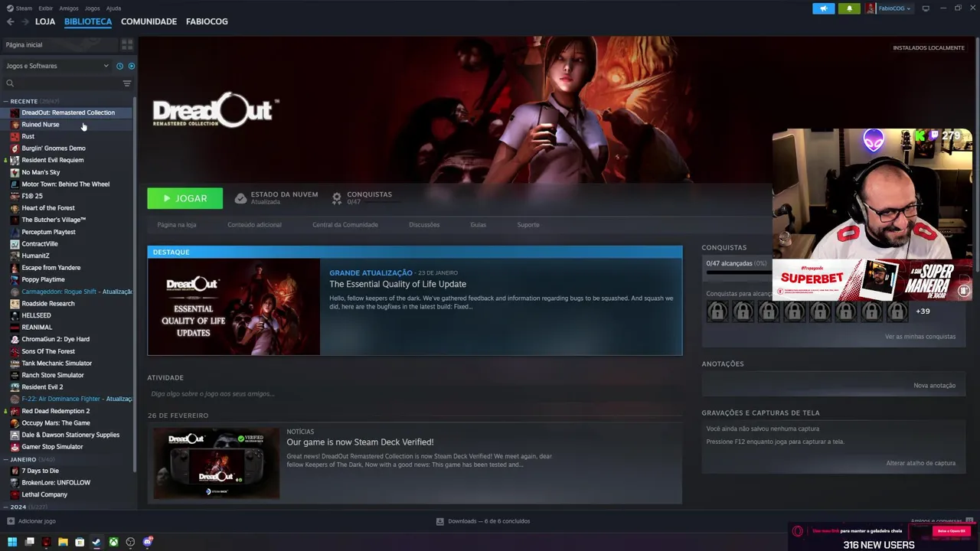This screenshot has height=551, width=980.
Task: Open the Windows Start menu
Action: 12,542
